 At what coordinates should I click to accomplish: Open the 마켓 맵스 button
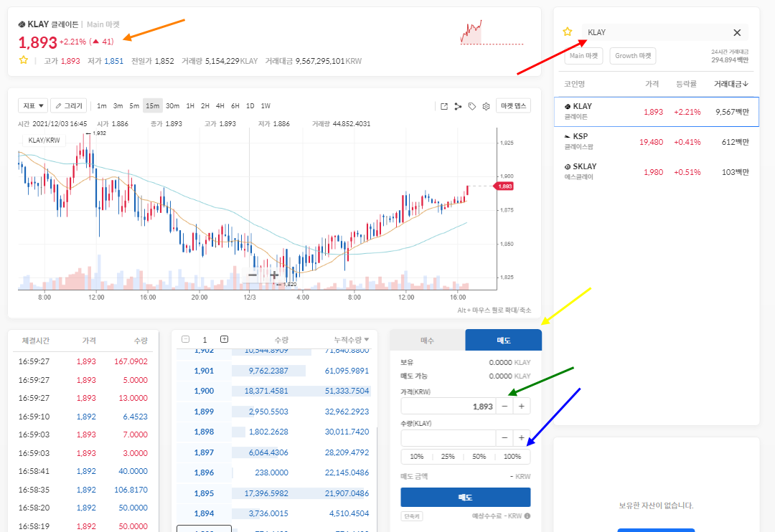(x=513, y=105)
